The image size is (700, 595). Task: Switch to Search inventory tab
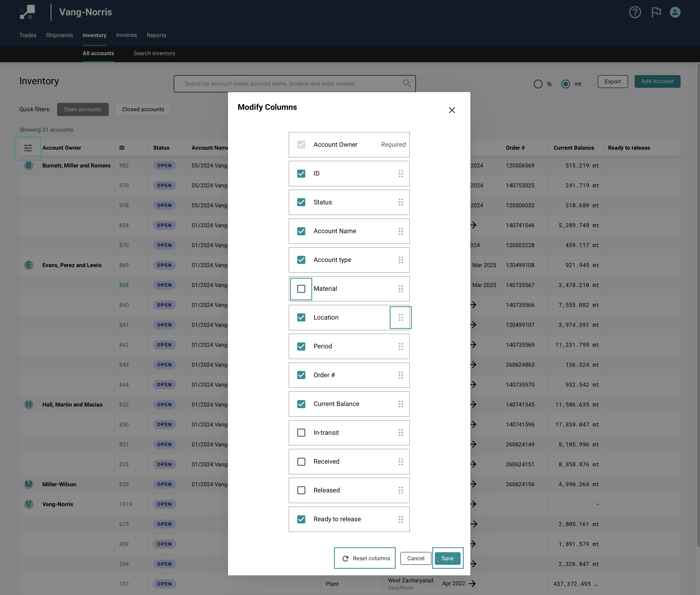[154, 53]
